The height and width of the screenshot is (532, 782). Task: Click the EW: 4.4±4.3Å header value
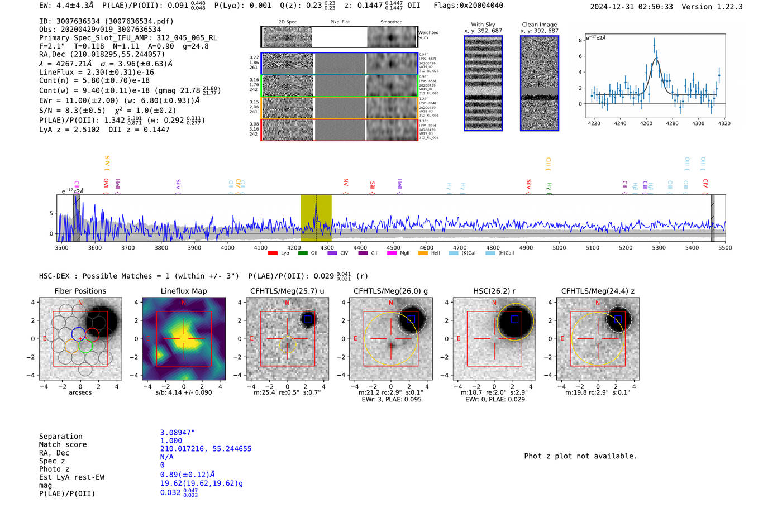coord(66,6)
